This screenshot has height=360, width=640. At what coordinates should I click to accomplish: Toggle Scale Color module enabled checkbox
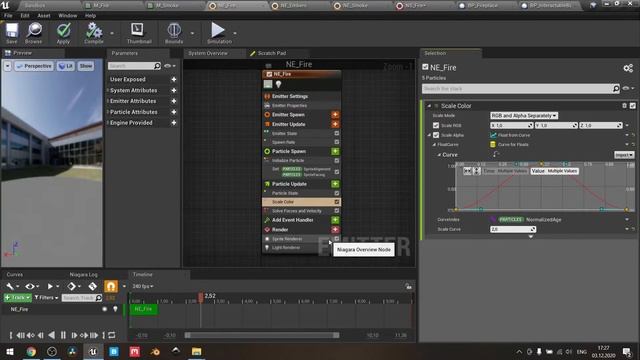coord(633,106)
